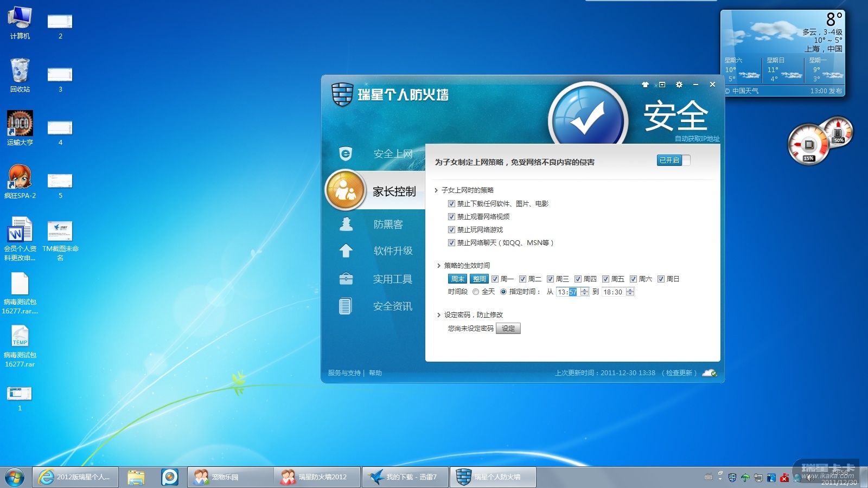This screenshot has width=868, height=488.
Task: Open the firewall settings gear icon
Action: pos(679,85)
